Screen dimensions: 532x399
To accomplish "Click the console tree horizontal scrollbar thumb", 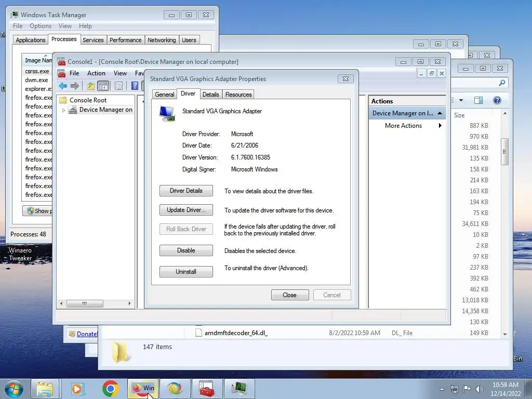I will point(85,303).
